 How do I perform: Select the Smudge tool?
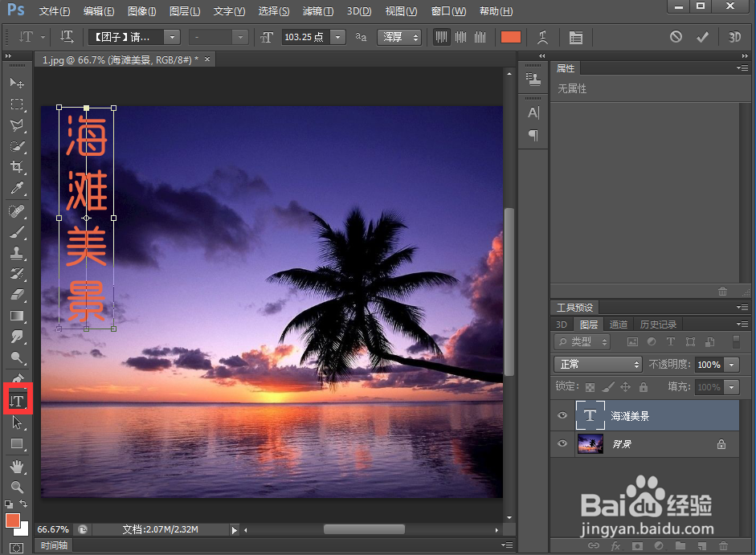(x=17, y=337)
